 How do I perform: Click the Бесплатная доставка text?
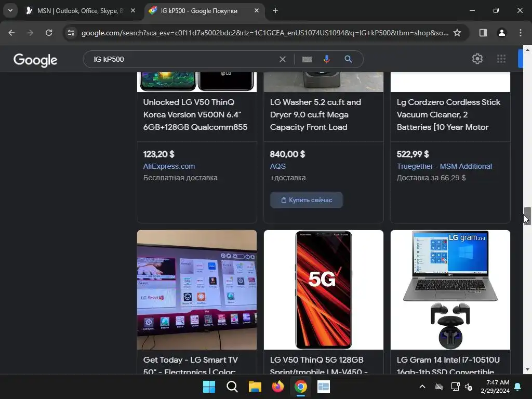tap(180, 178)
